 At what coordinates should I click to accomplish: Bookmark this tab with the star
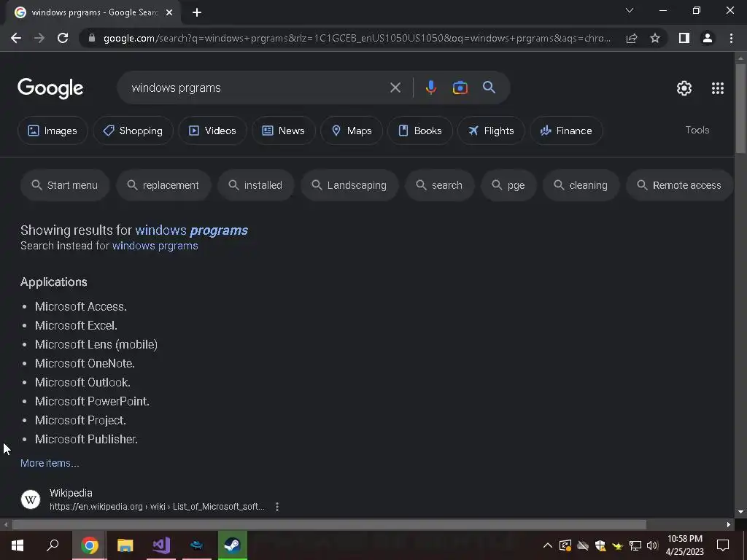655,38
